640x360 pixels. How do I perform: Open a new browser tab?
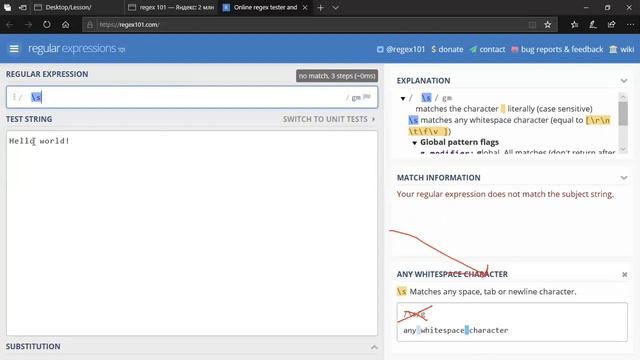click(x=321, y=7)
